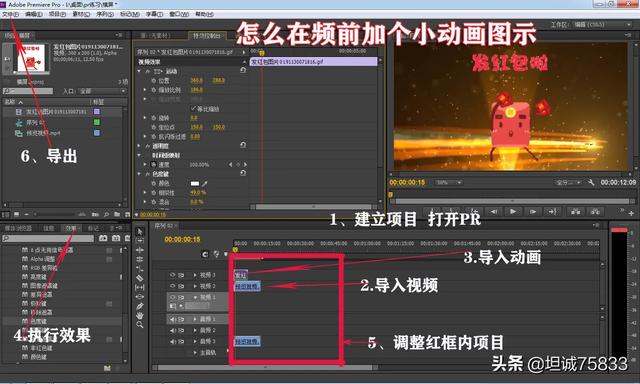
Task: Select the Pen tool in tools panel
Action: pos(140,306)
